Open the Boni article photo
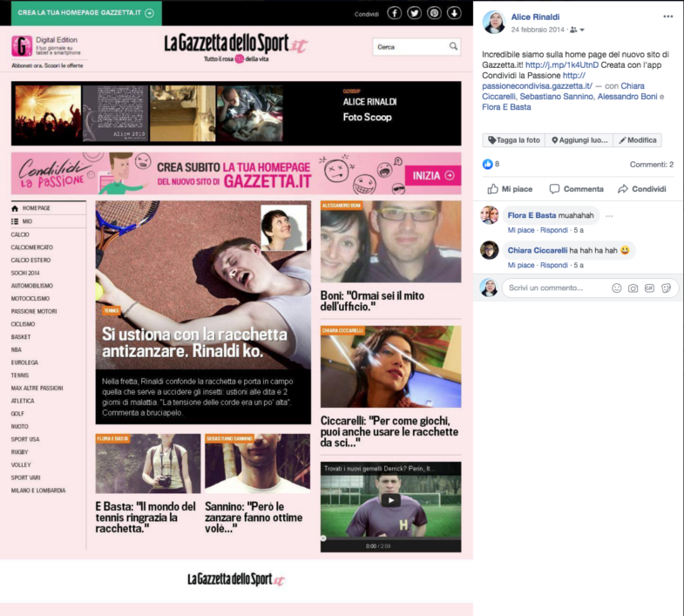684x616 pixels. tap(391, 241)
